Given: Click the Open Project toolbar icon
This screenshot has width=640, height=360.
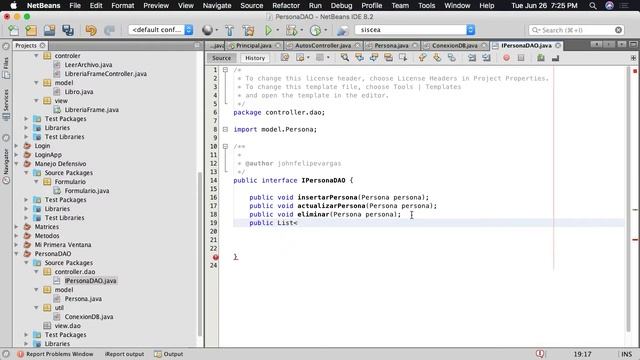Looking at the screenshot, I should pos(49,30).
